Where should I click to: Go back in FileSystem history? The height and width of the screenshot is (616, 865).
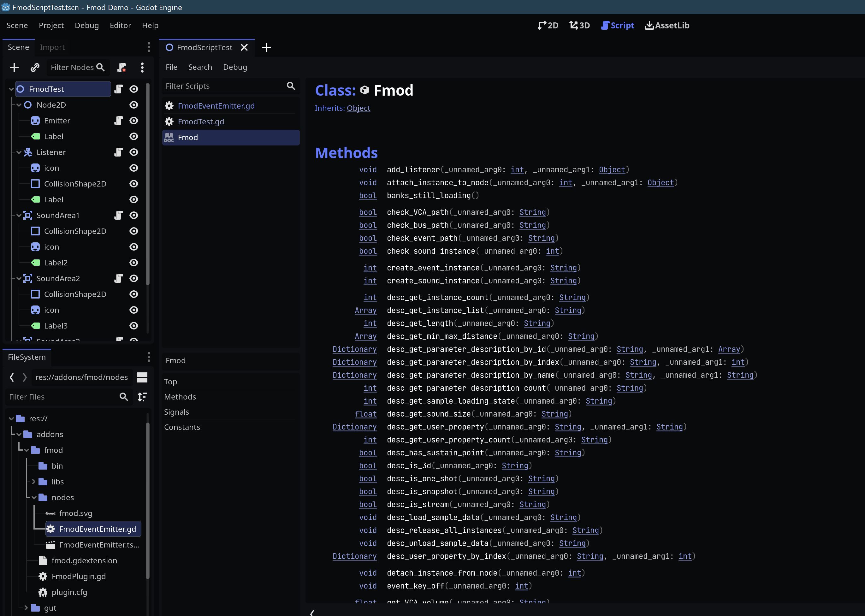pyautogui.click(x=12, y=377)
